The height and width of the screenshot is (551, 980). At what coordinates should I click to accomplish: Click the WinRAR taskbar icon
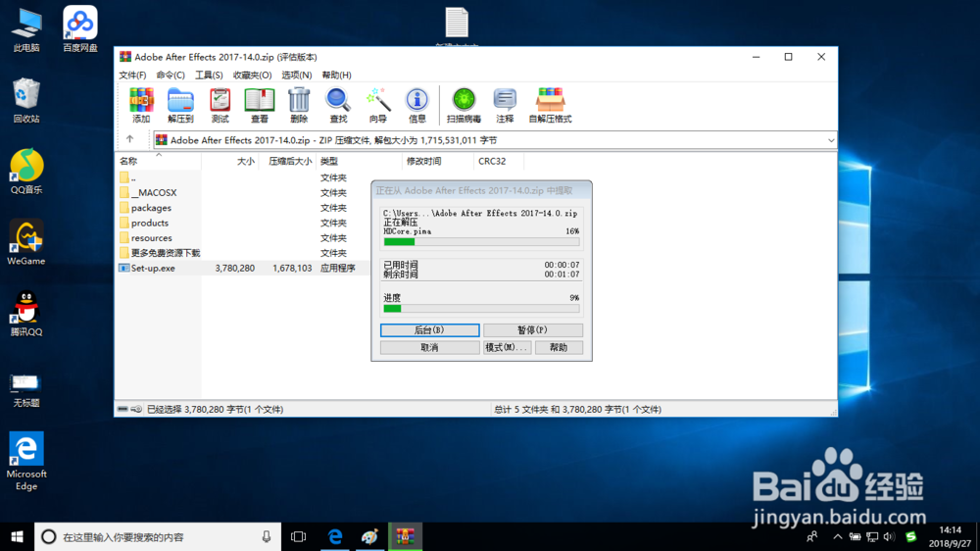coord(405,536)
